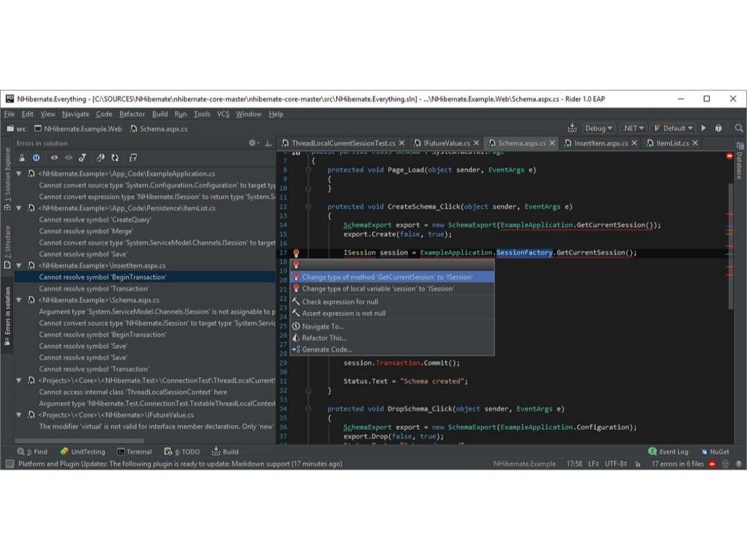This screenshot has height=560, width=747.
Task: Open the Navigate menu
Action: point(75,114)
